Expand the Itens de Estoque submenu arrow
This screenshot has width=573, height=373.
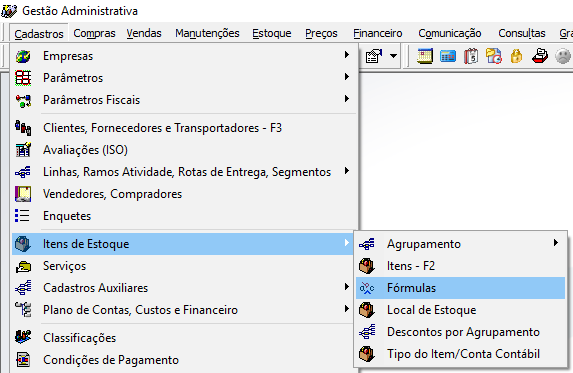[x=346, y=243]
